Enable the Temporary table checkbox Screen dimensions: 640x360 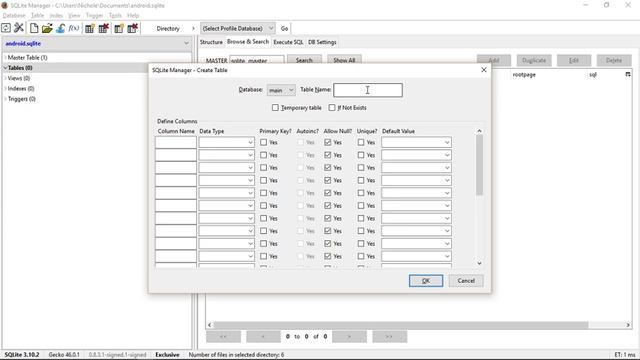275,107
